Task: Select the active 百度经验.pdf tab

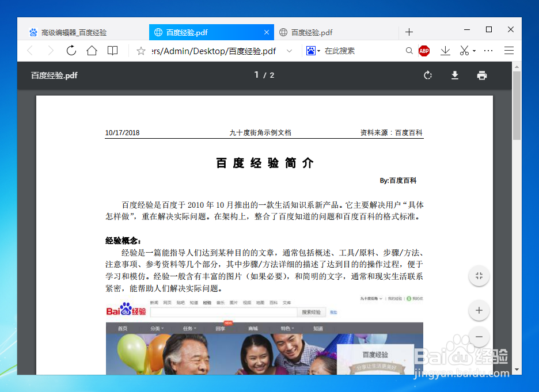Action: pos(211,32)
